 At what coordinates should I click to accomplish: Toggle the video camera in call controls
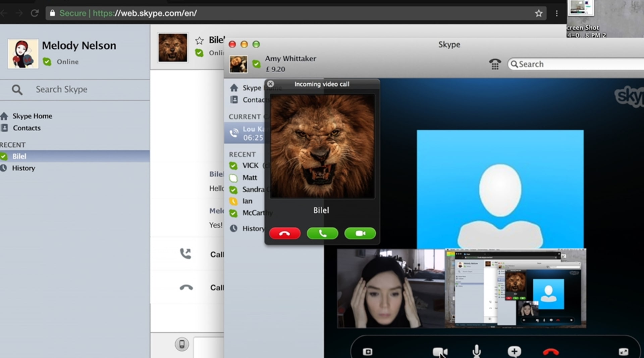[440, 352]
